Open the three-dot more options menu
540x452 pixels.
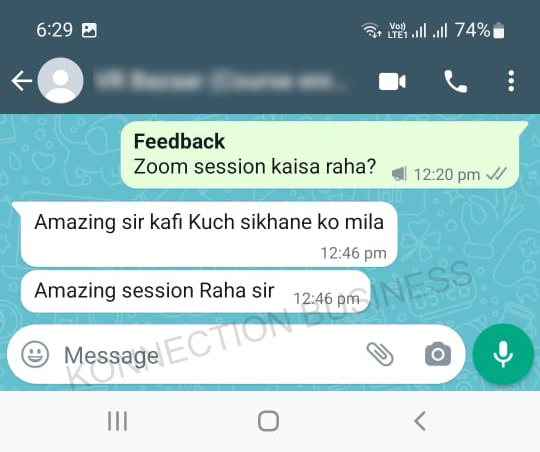(x=511, y=81)
